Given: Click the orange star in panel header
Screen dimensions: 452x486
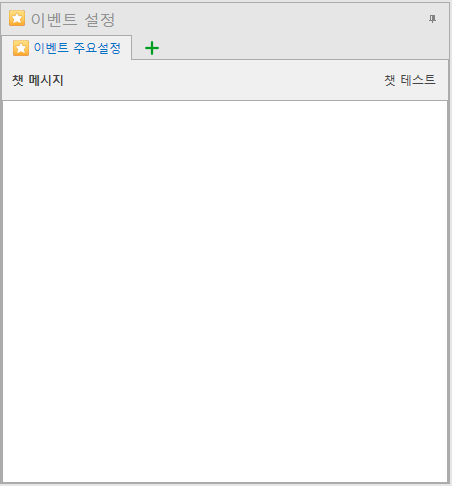Looking at the screenshot, I should pos(17,18).
